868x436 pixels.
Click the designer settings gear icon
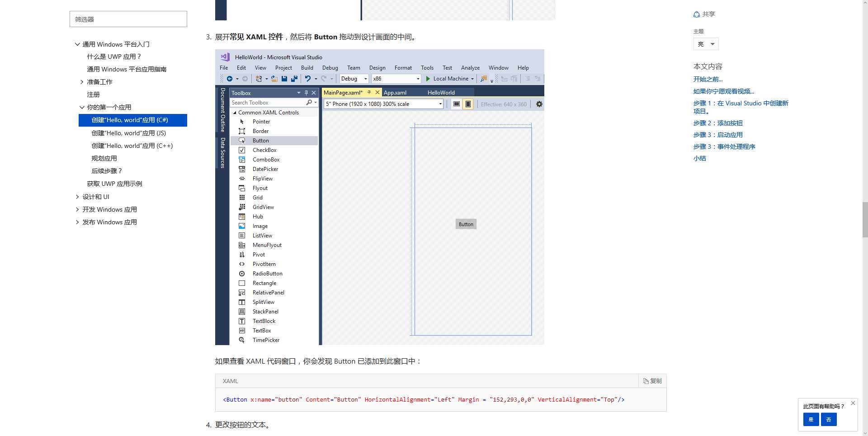539,104
